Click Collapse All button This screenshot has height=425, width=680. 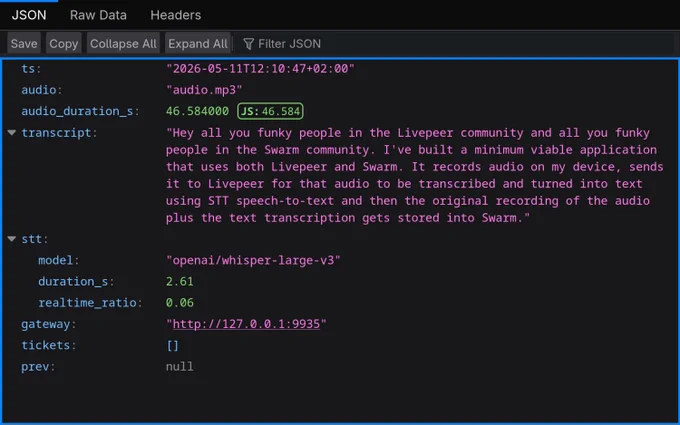pos(123,44)
